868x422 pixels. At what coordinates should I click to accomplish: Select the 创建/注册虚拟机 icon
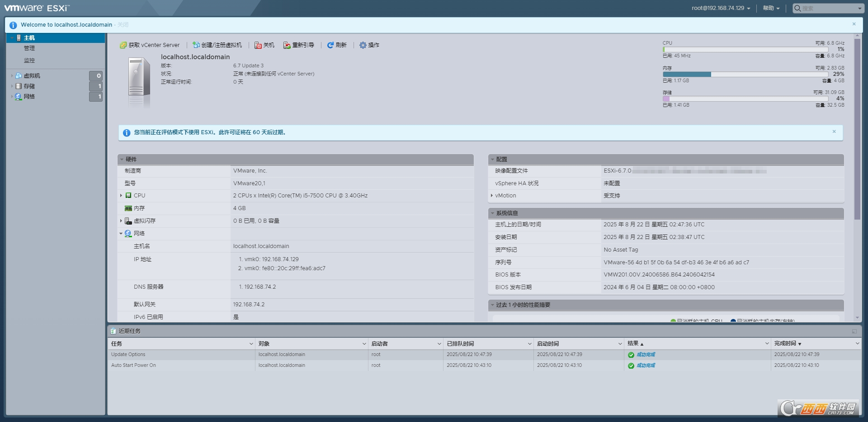point(196,45)
